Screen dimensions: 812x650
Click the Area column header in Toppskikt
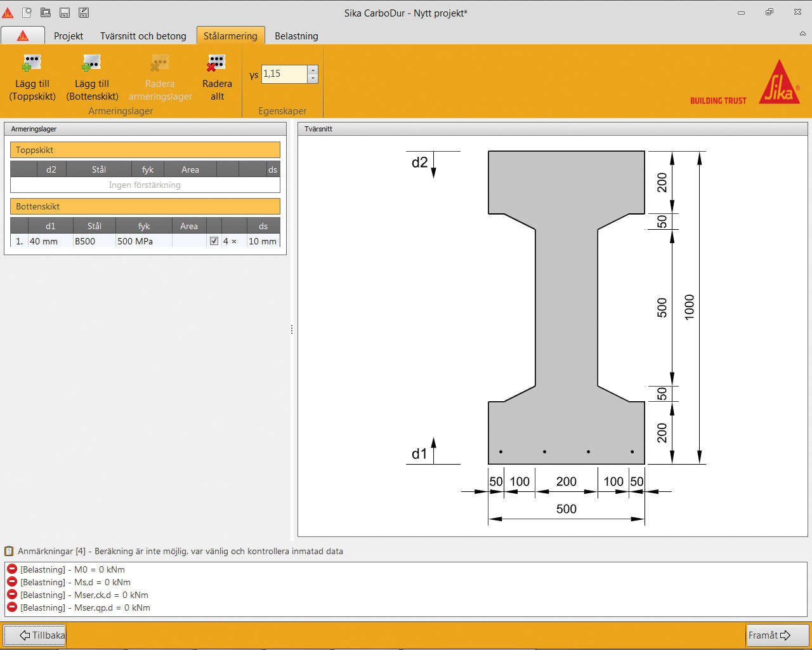(x=190, y=169)
